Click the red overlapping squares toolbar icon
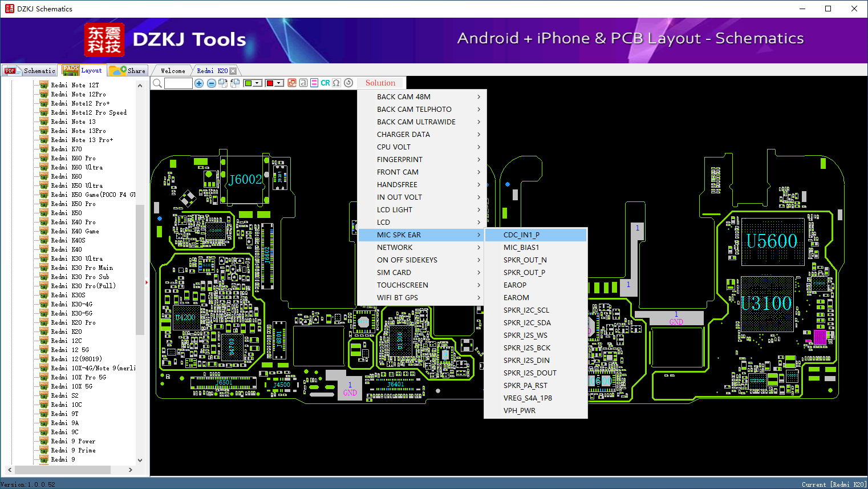This screenshot has width=868, height=489. click(292, 83)
